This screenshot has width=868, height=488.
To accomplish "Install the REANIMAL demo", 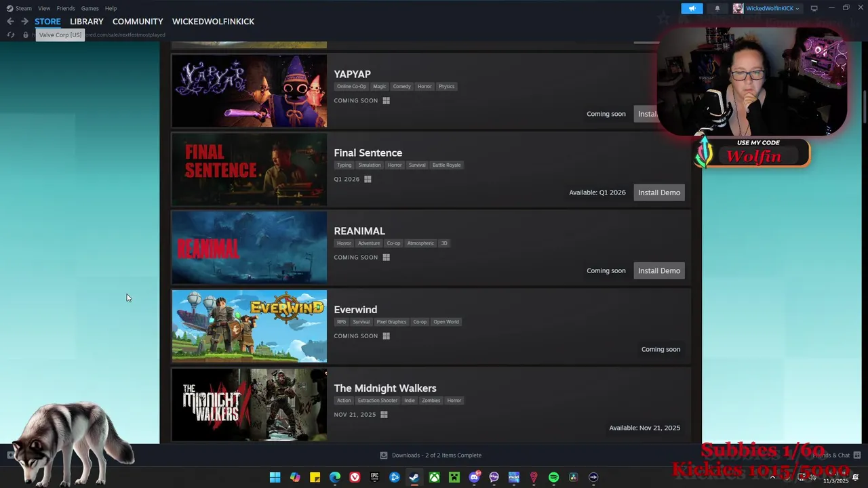I will pyautogui.click(x=659, y=270).
